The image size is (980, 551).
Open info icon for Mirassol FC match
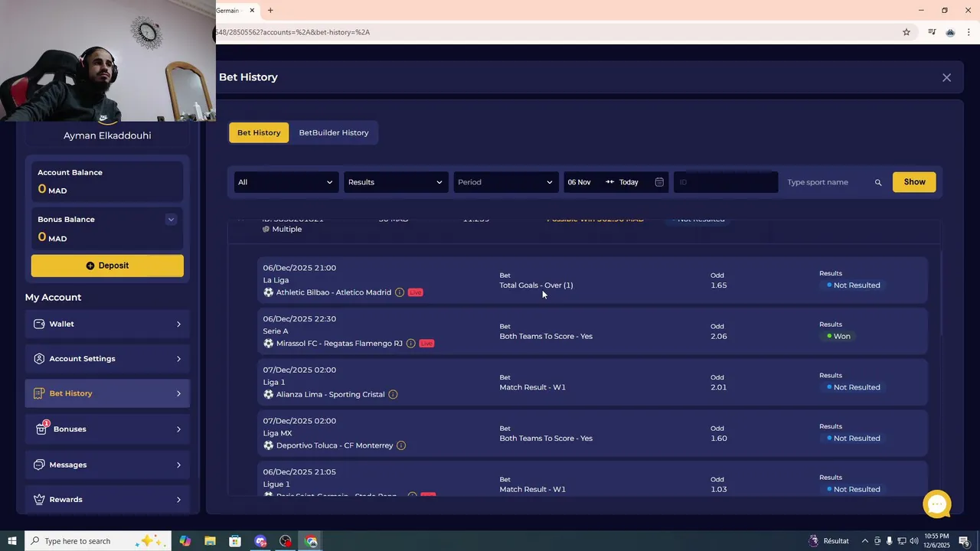point(411,344)
